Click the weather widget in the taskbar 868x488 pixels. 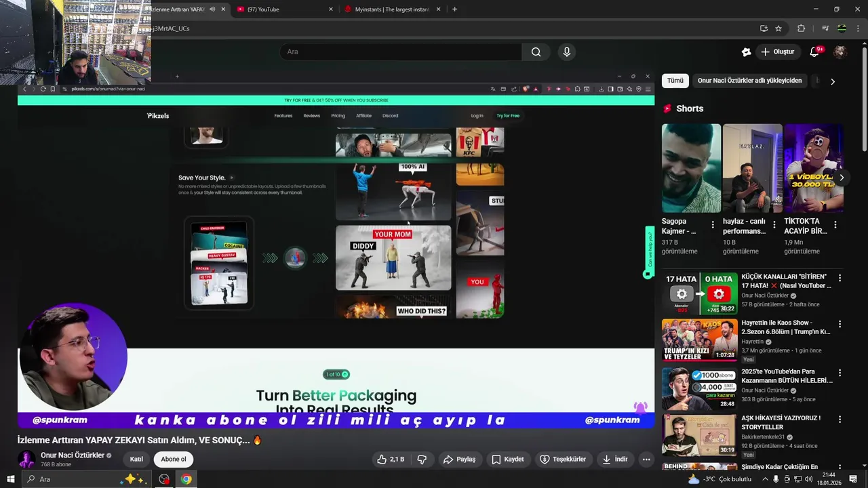click(719, 479)
